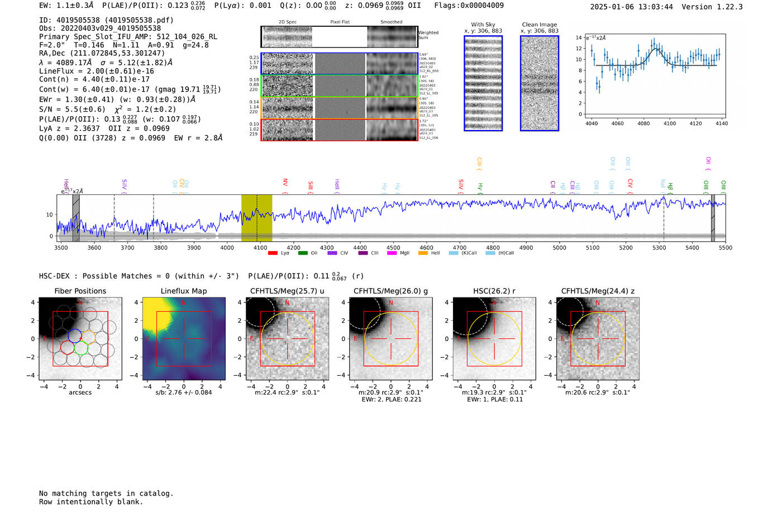Select the Cont(n) = 4.40(±0.11)e-17 line
Image resolution: width=782 pixels, height=532 pixels.
coord(94,79)
